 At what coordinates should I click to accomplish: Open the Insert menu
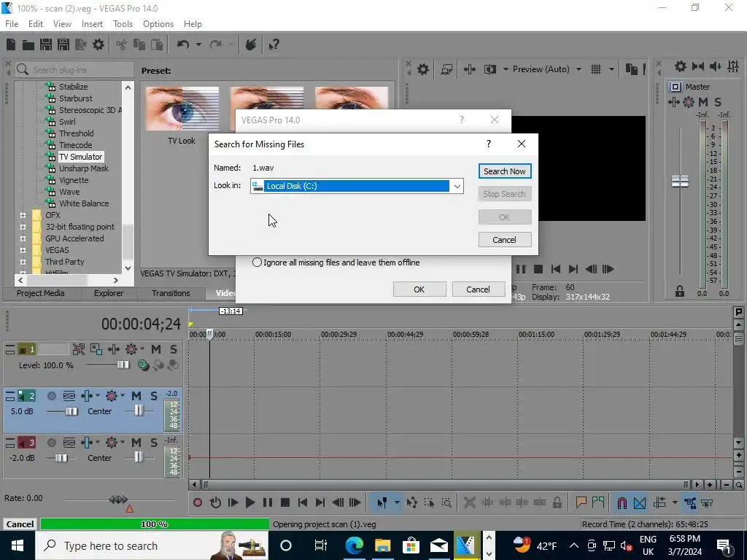point(92,24)
